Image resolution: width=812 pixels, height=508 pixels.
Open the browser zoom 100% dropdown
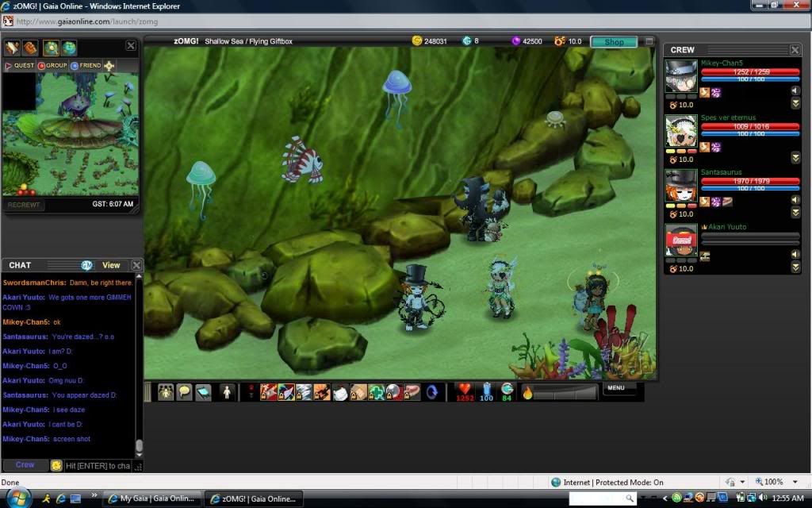pos(795,482)
